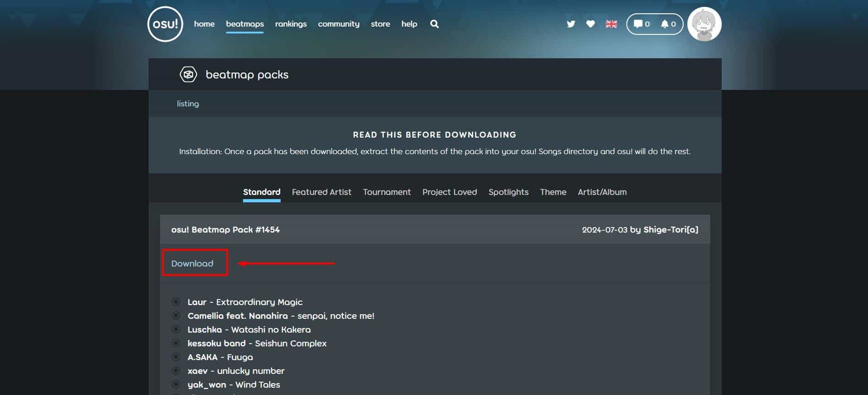Open the search magnifier icon
This screenshot has width=868, height=395.
(x=434, y=24)
